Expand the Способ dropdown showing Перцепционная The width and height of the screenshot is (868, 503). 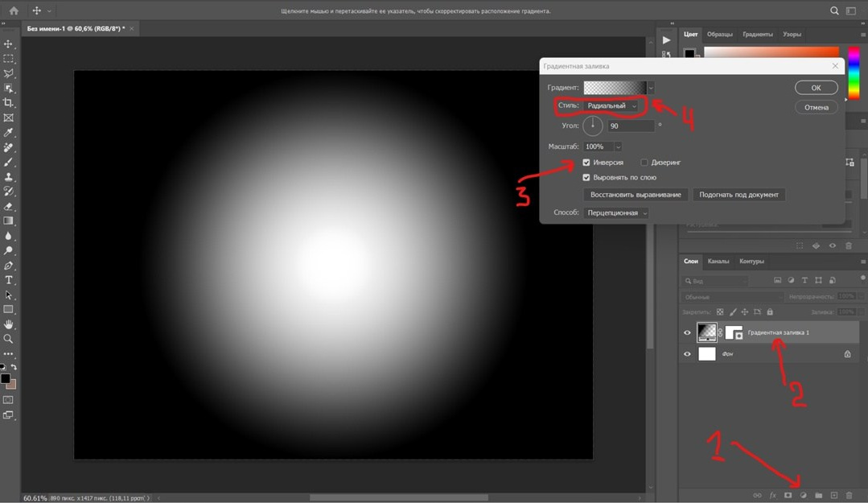616,212
